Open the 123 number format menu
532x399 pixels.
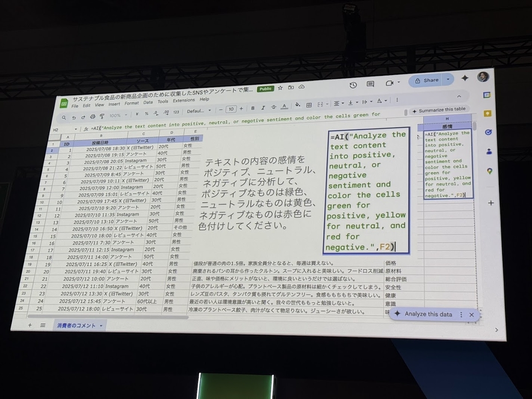176,112
